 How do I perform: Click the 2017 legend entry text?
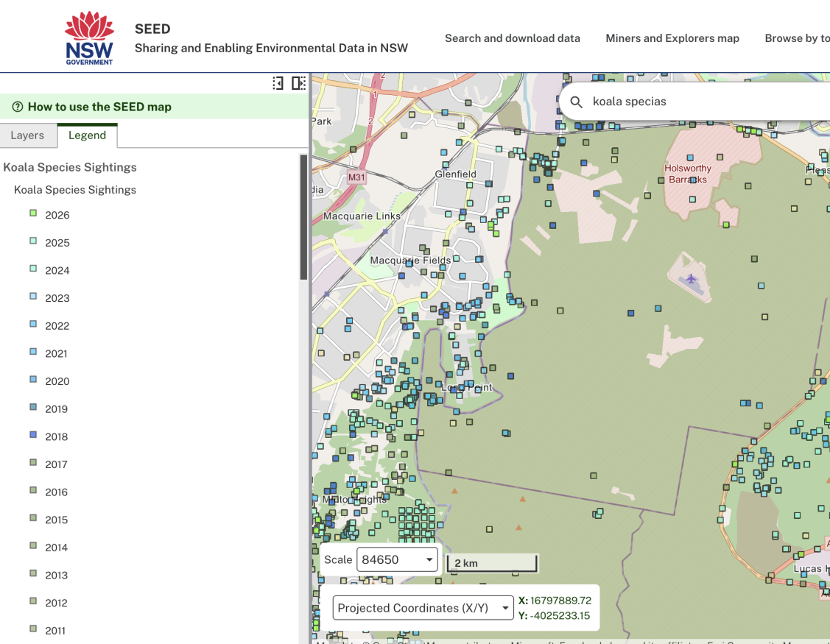coord(56,464)
